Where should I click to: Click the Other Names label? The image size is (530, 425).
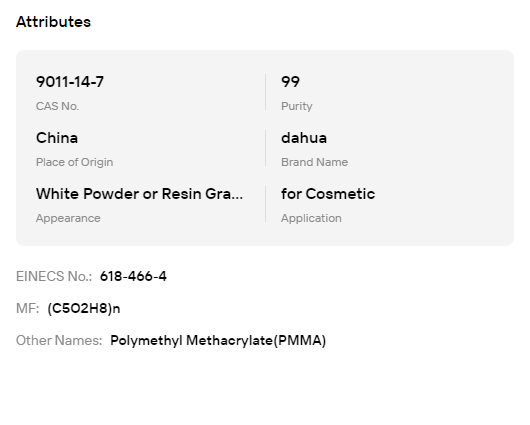click(59, 340)
